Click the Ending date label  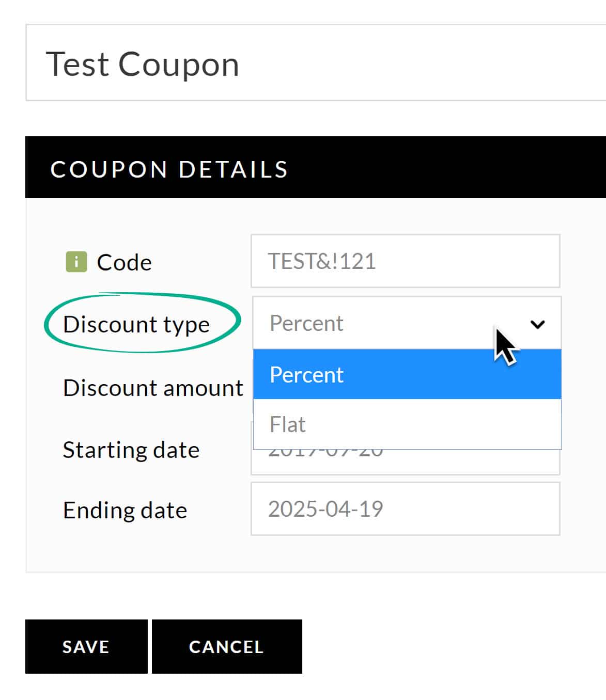tap(125, 510)
